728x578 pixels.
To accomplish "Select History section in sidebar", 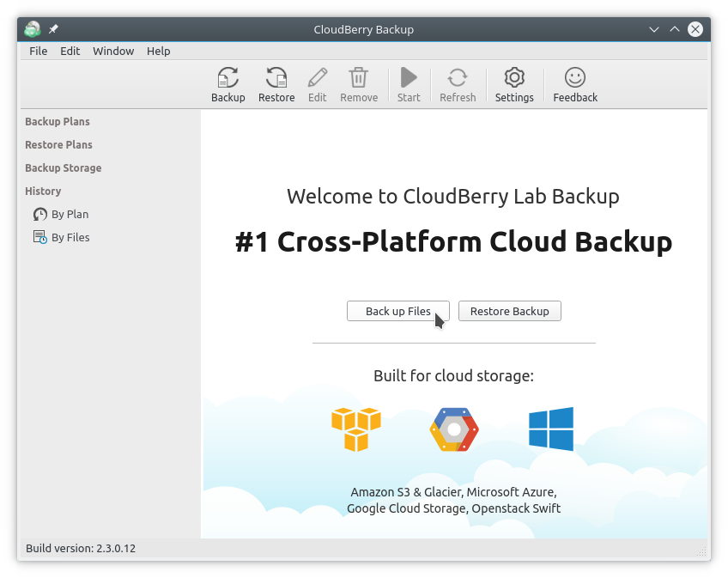I will point(43,192).
